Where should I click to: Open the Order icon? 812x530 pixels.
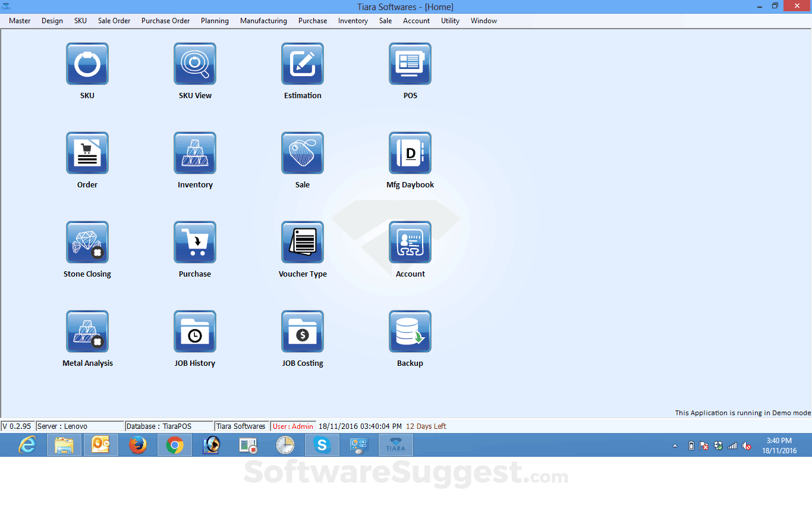click(87, 153)
